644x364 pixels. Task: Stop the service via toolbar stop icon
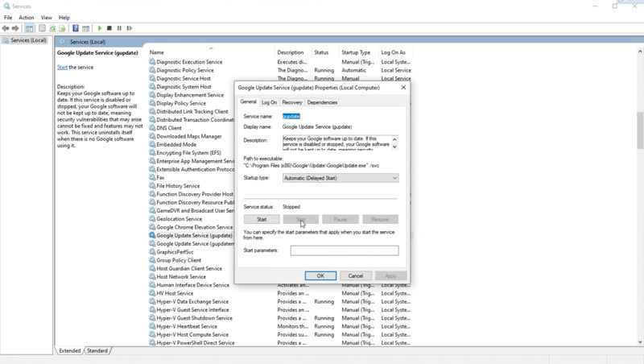[x=109, y=28]
